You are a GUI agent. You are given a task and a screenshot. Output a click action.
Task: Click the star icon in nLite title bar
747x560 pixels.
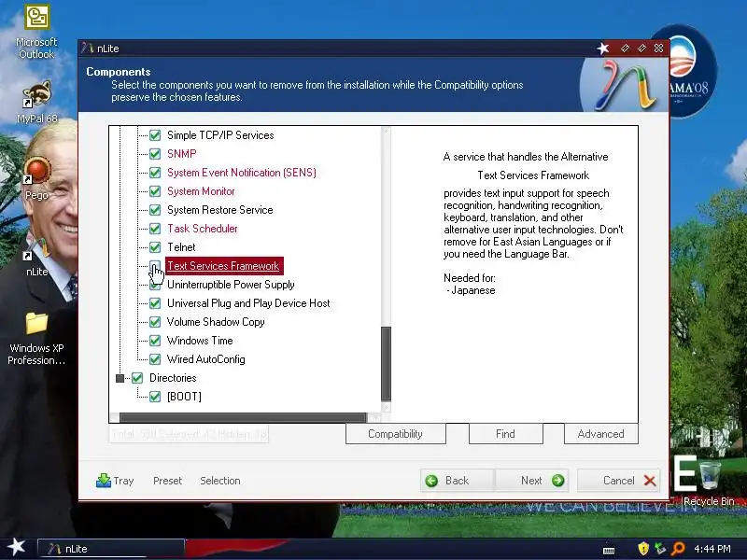click(x=603, y=49)
